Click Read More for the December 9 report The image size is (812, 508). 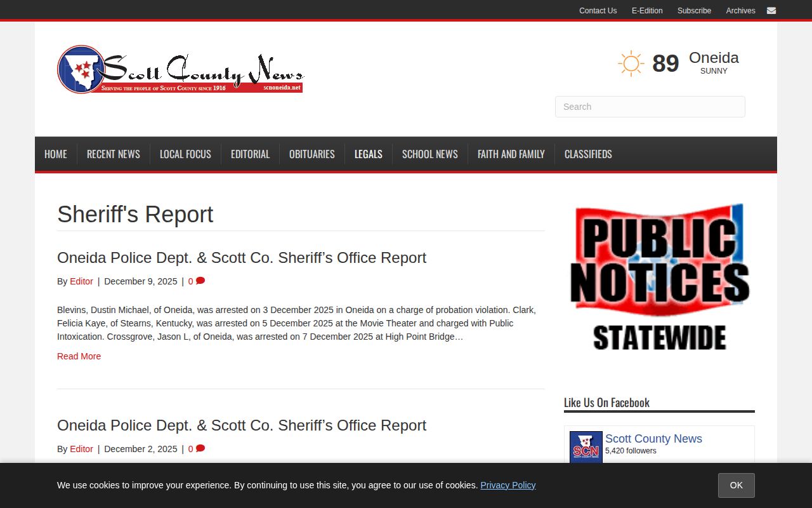point(79,356)
